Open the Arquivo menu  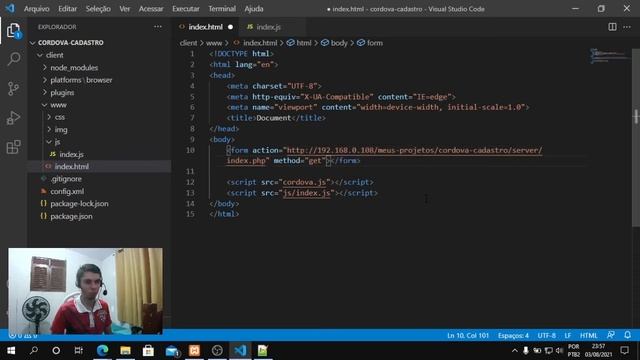click(x=36, y=9)
